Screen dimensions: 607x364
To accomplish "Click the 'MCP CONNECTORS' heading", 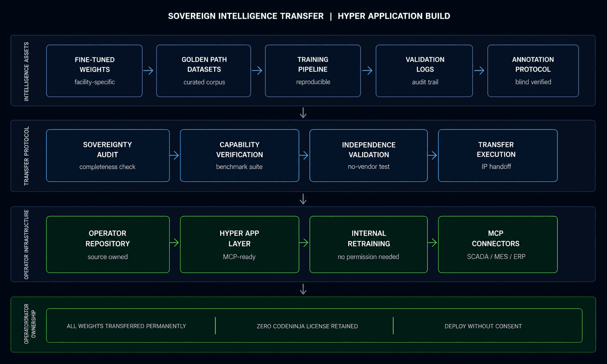I will pyautogui.click(x=496, y=239).
